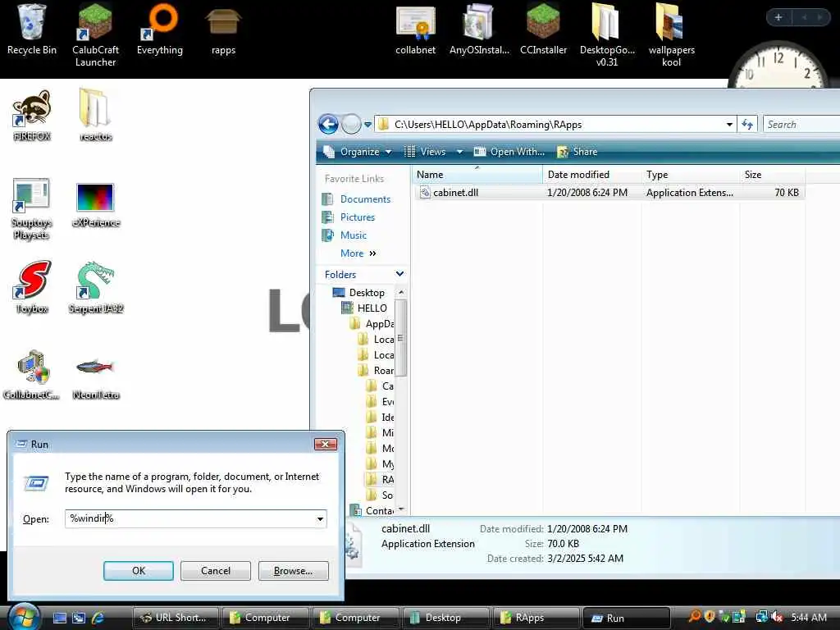The image size is (840, 630).
Task: Click Show Desktop quick launch icon
Action: 60,618
